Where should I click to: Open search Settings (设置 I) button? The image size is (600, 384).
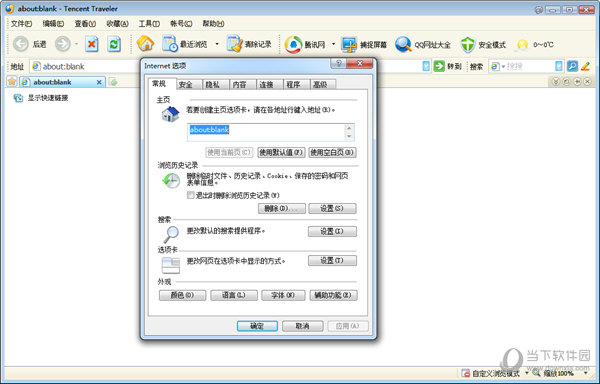pos(332,231)
